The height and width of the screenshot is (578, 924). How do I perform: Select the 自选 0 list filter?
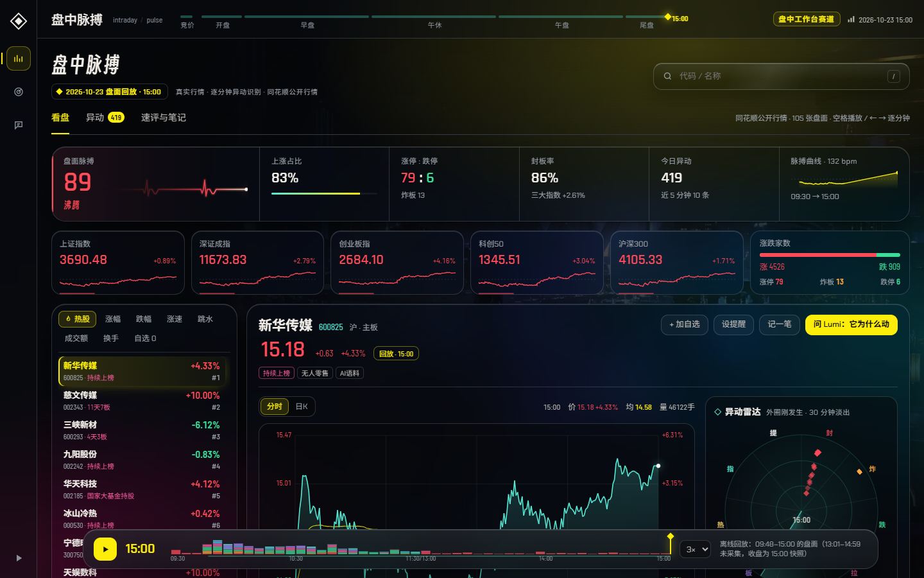coord(145,338)
